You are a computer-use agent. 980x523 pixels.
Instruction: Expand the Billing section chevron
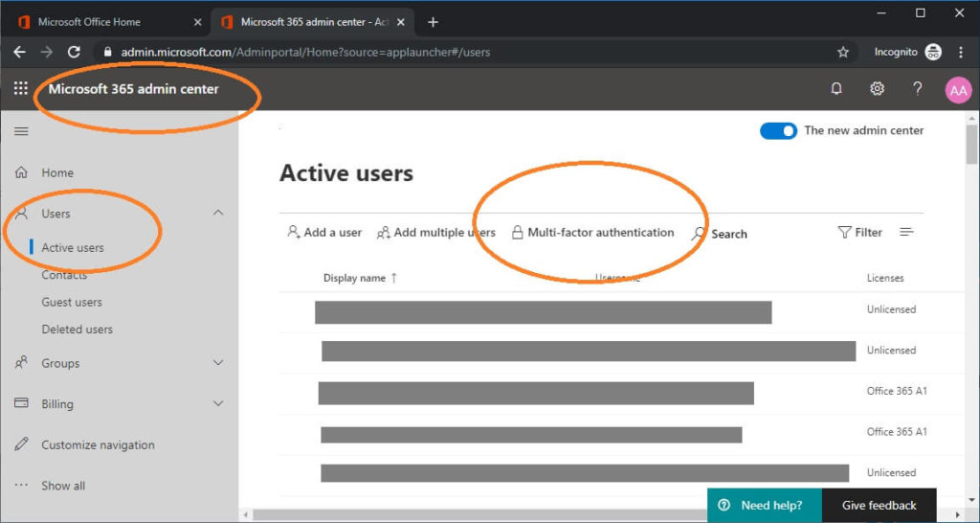click(218, 403)
